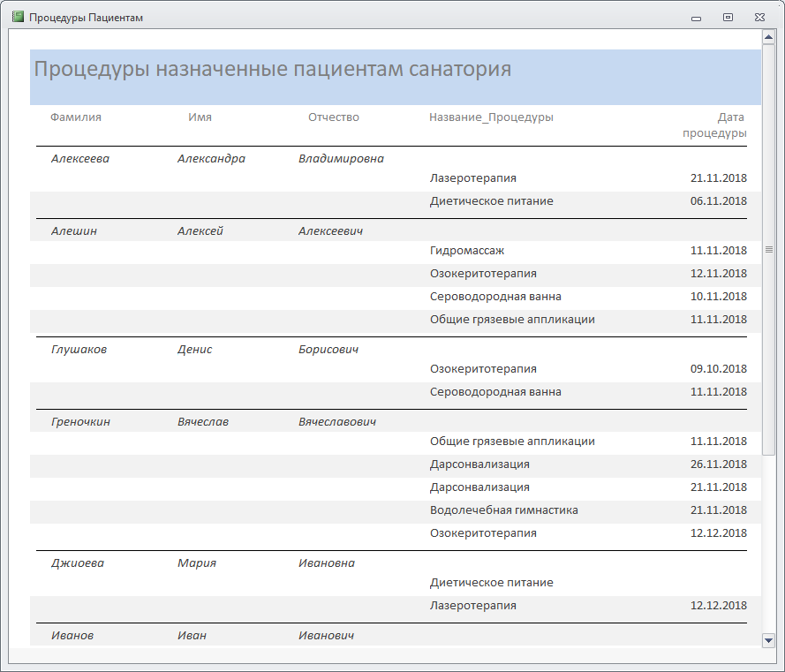Select first name Алексей
The image size is (785, 672).
pos(200,231)
